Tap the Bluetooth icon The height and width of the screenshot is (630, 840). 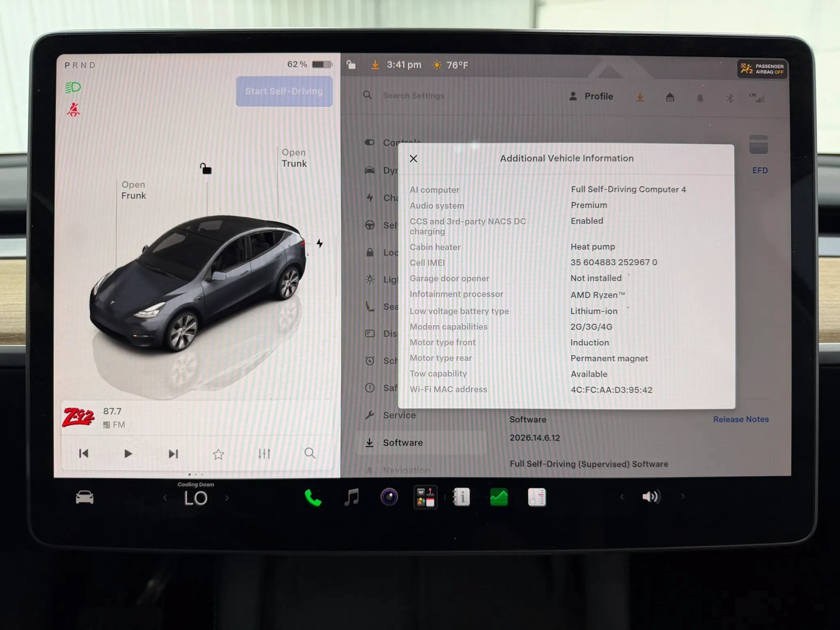pyautogui.click(x=730, y=98)
